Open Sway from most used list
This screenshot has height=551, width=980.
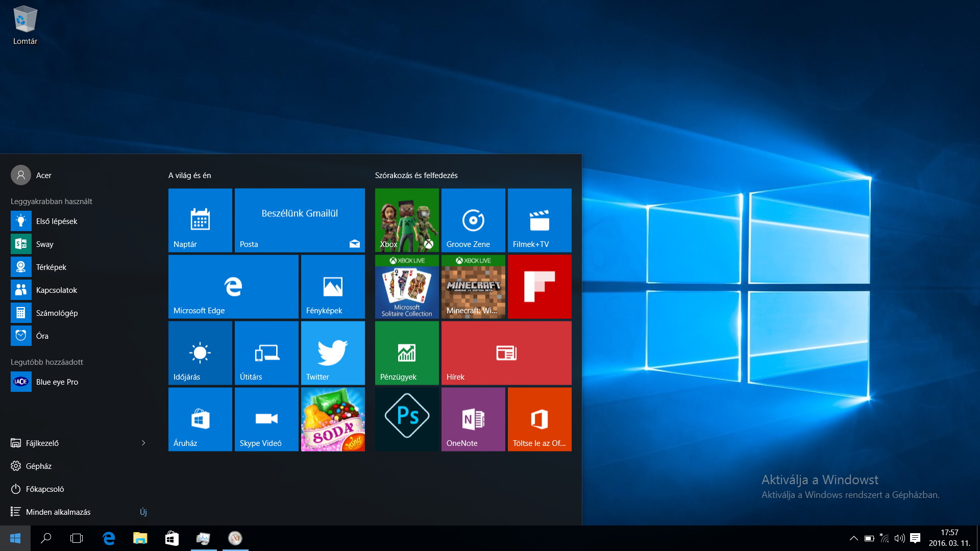coord(79,244)
